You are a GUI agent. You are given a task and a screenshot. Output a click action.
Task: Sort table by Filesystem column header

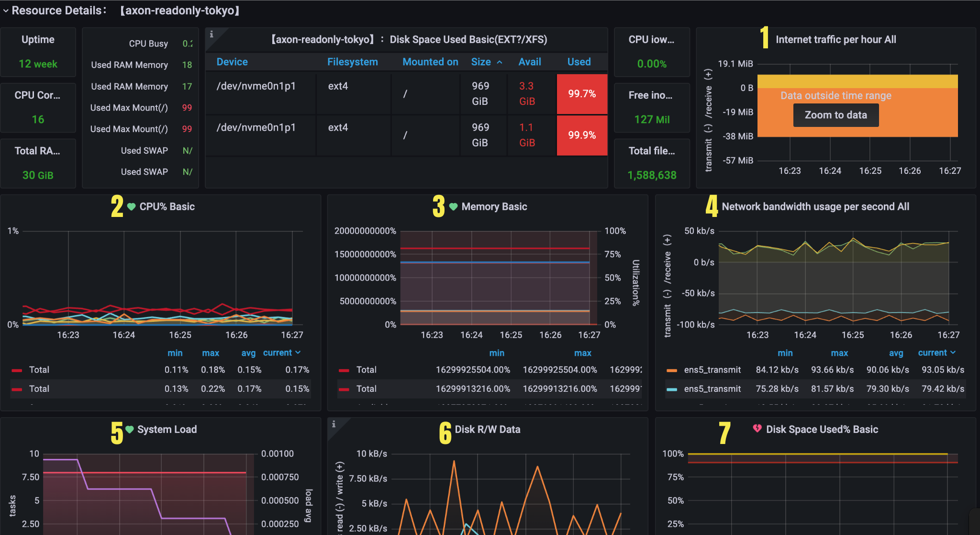(352, 62)
